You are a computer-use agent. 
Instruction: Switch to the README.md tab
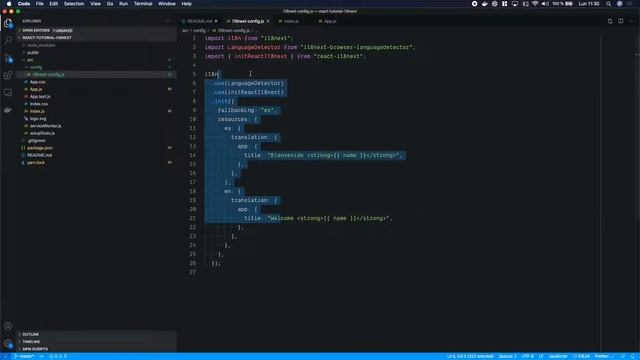(200, 21)
